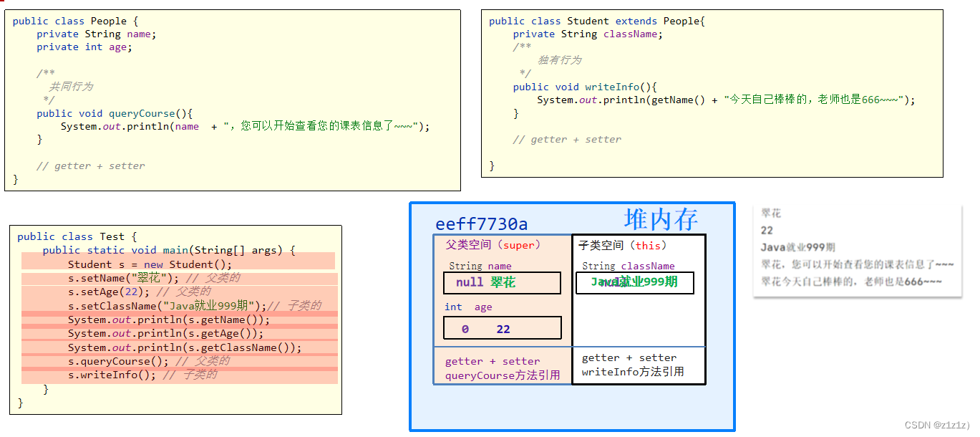
Task: Click the s.setName("翠花") line in Test
Action: point(154,279)
